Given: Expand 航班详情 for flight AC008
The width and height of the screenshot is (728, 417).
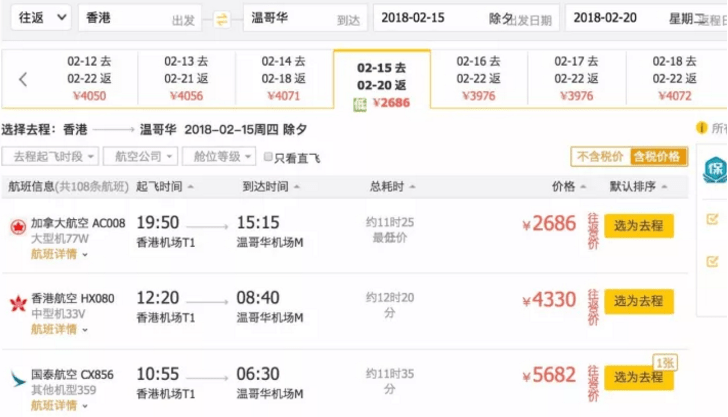Looking at the screenshot, I should pyautogui.click(x=58, y=254).
